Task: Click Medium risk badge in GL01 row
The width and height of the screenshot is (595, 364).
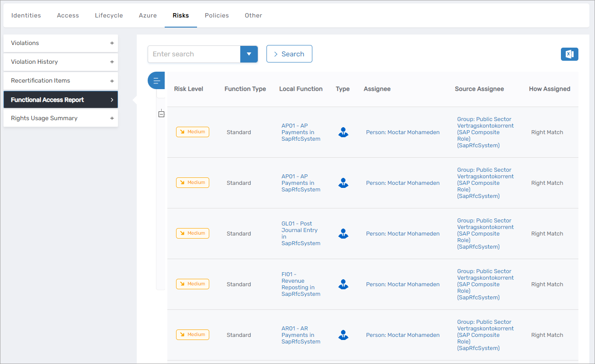Action: (193, 233)
